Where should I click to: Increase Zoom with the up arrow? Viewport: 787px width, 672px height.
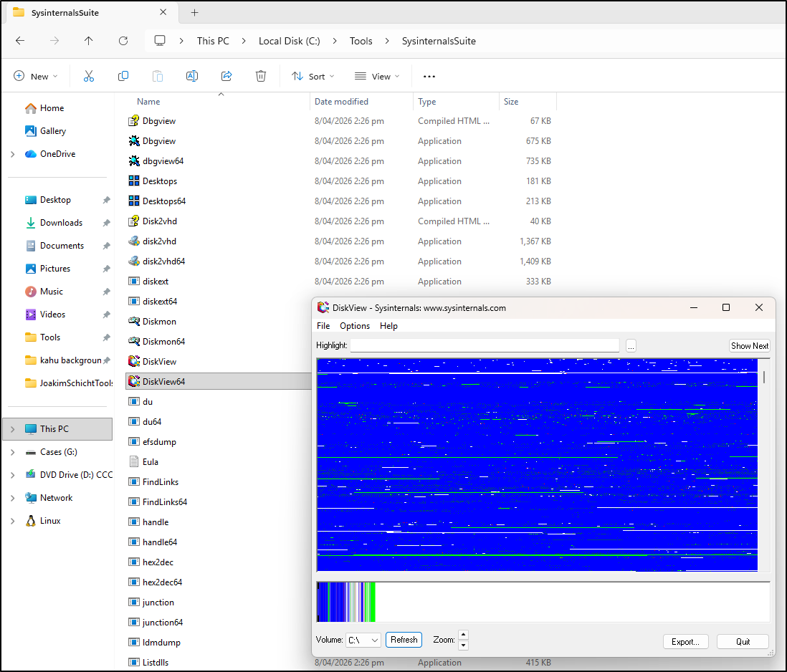(x=463, y=635)
